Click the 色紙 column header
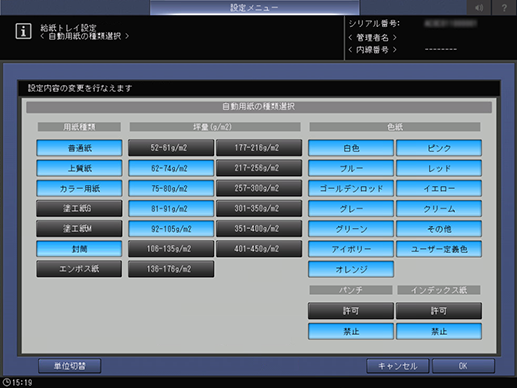 click(x=395, y=127)
